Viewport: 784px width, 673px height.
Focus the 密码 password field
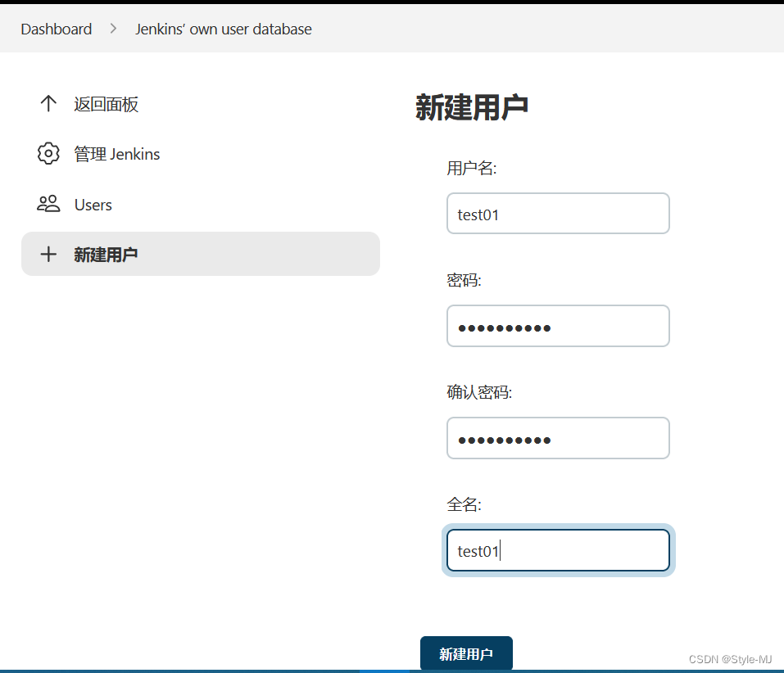pyautogui.click(x=558, y=326)
